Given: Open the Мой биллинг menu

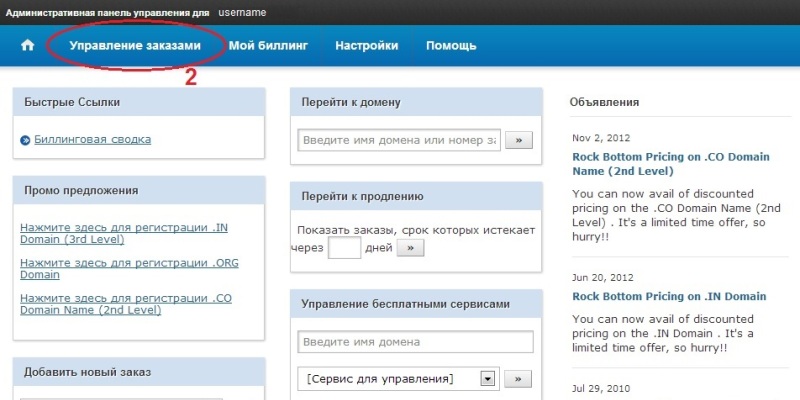Looking at the screenshot, I should (268, 45).
